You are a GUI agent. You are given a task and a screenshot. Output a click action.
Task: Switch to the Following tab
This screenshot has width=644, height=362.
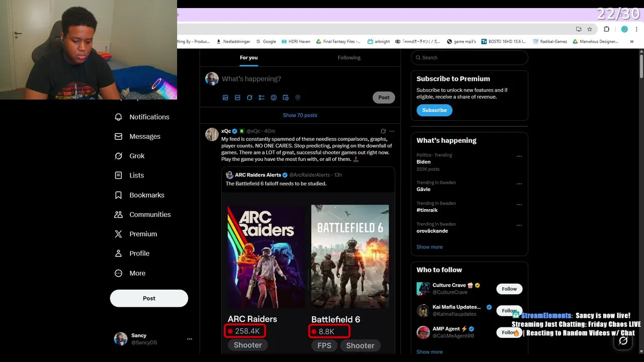pos(349,58)
